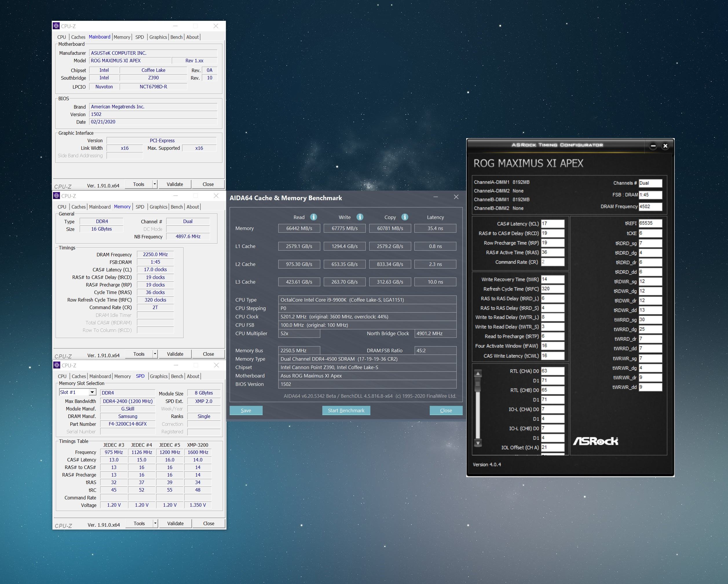Click the Model value ROG MAXIMUS XI APEX in CPU-Z
The image size is (728, 584).
130,61
